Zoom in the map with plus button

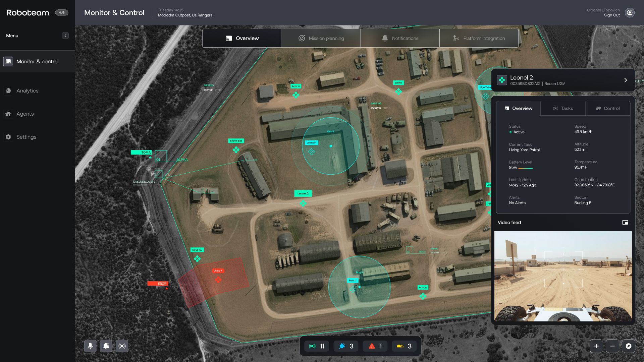pyautogui.click(x=596, y=346)
